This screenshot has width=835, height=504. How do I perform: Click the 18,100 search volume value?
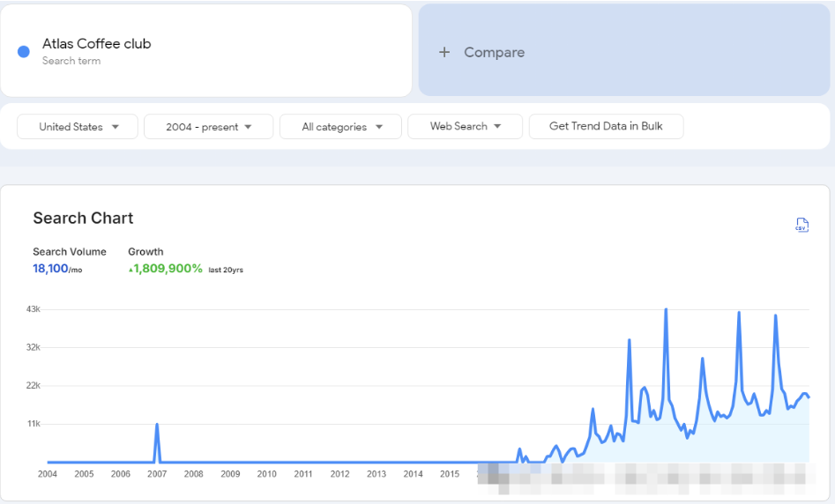pyautogui.click(x=50, y=269)
